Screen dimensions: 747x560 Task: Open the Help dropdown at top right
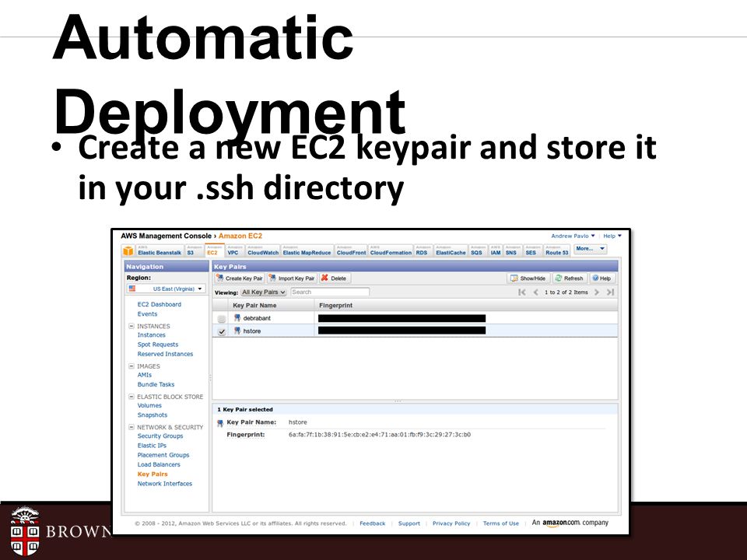click(612, 236)
